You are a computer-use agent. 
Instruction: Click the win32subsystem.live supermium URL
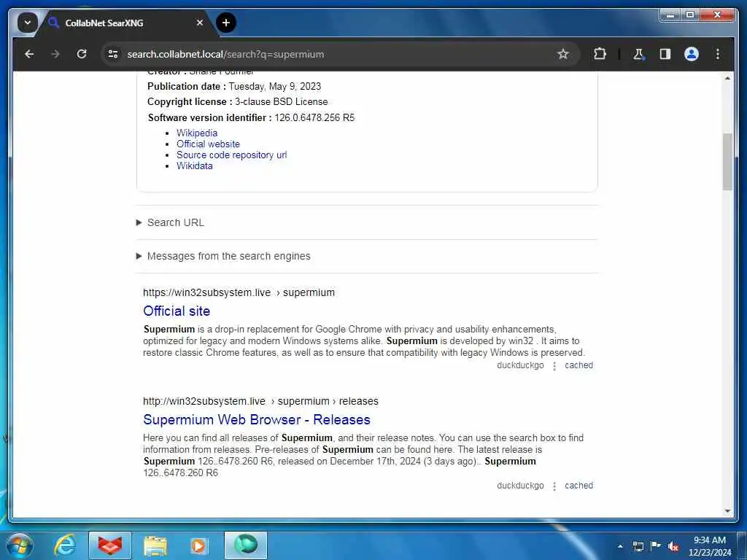coord(239,292)
